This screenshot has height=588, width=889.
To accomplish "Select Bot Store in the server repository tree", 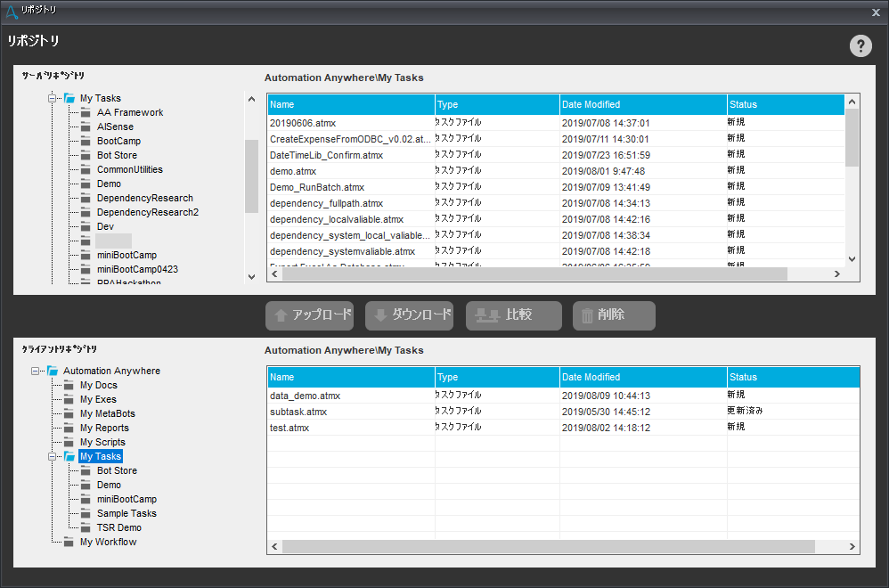I will click(x=117, y=155).
